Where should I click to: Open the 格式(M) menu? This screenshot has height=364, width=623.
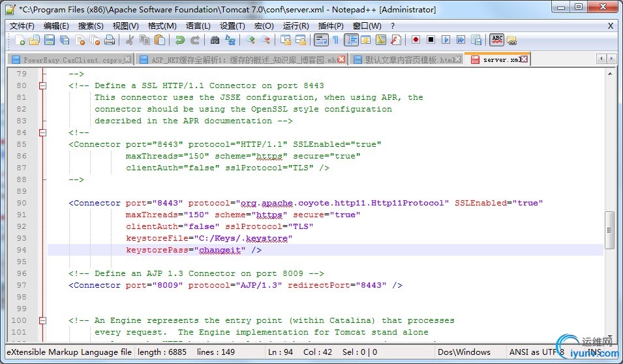click(162, 26)
